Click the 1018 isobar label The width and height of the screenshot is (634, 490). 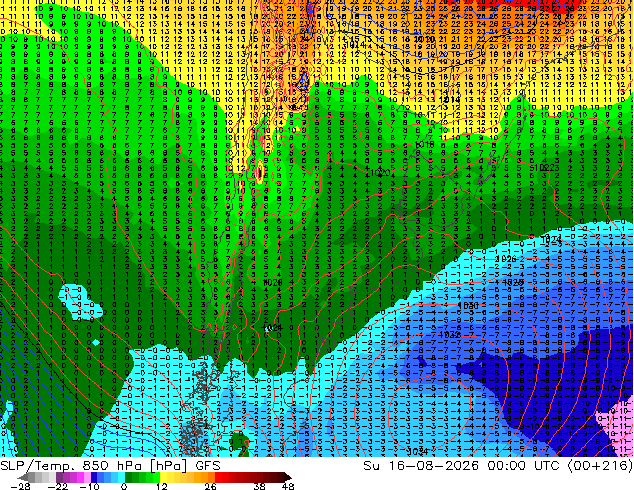click(x=424, y=144)
